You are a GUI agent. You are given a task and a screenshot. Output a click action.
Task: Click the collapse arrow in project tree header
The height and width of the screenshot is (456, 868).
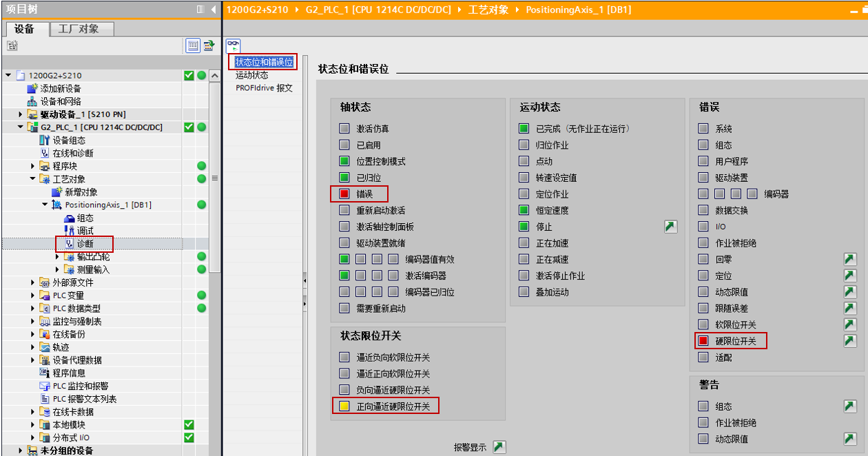coord(214,10)
